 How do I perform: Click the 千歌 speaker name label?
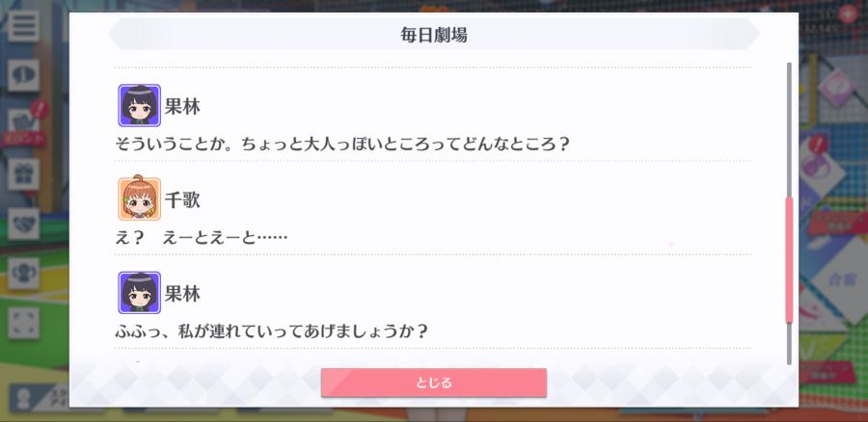point(182,200)
